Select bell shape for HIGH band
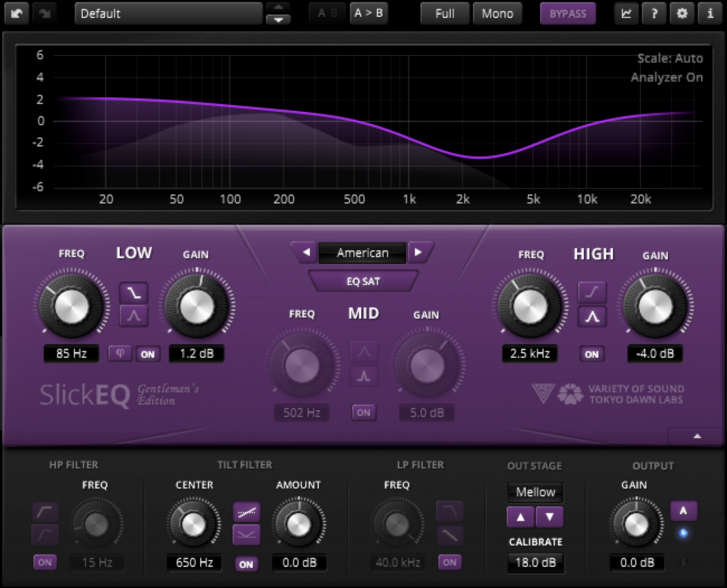 tap(592, 317)
